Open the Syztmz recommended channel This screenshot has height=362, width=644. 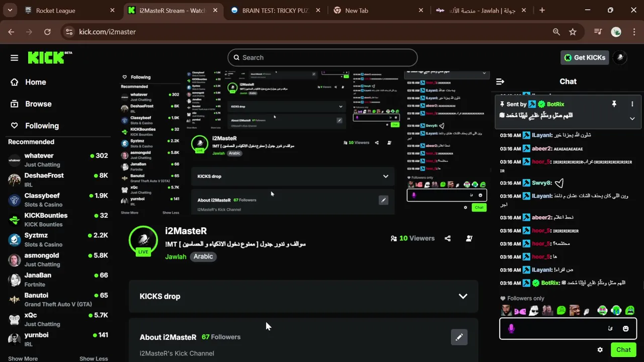(x=58, y=240)
